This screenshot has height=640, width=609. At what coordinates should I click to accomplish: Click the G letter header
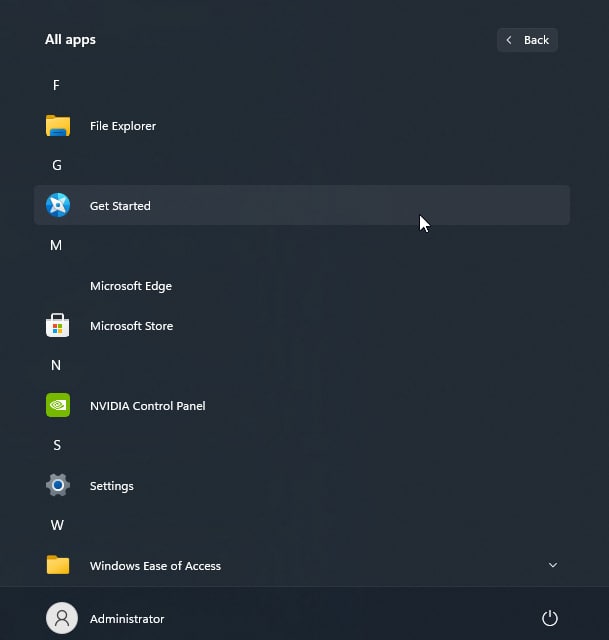[x=57, y=165]
